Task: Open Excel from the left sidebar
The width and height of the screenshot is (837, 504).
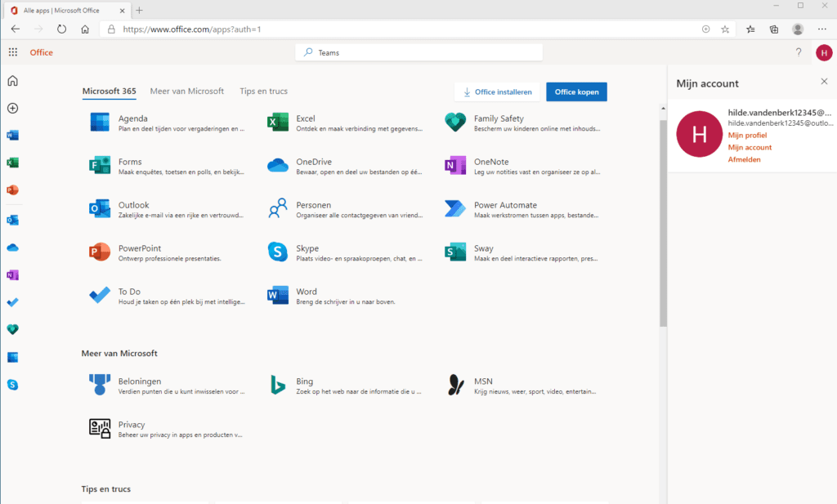Action: 13,163
